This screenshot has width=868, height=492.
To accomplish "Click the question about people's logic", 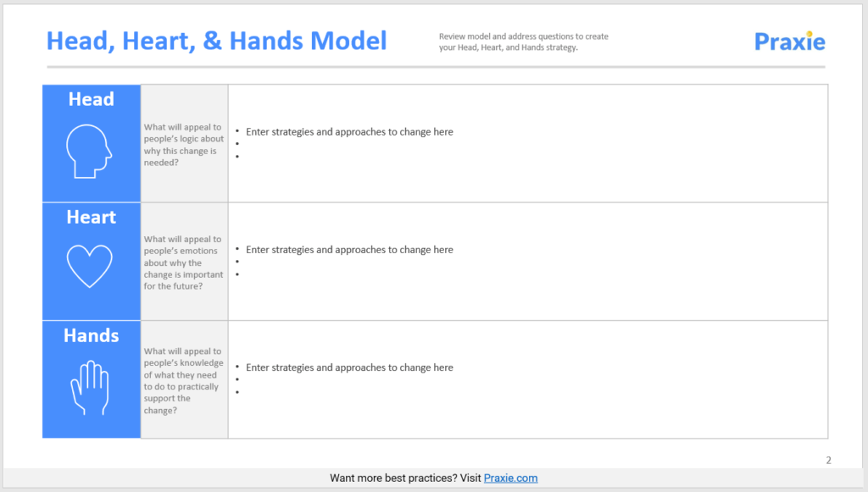I will tap(184, 145).
